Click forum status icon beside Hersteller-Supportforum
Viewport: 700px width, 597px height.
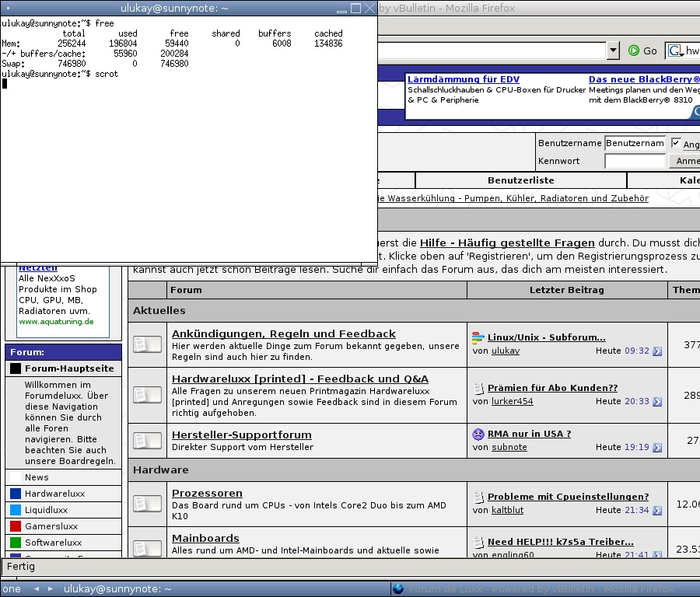pyautogui.click(x=147, y=441)
